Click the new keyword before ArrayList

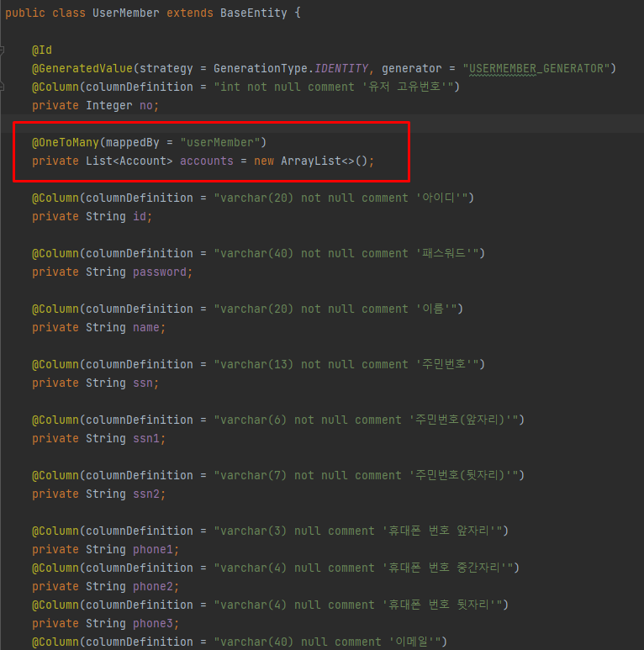pyautogui.click(x=264, y=161)
